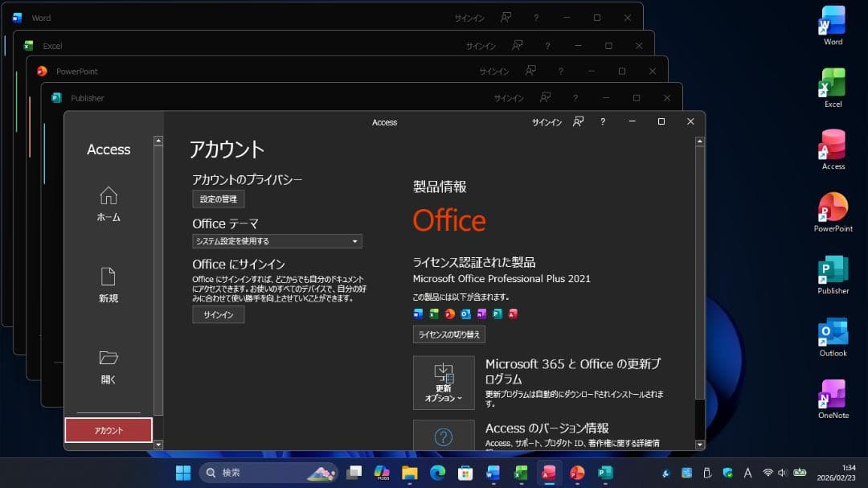Image resolution: width=868 pixels, height=488 pixels.
Task: Click the ライセンスの切り替え button
Action: [449, 334]
